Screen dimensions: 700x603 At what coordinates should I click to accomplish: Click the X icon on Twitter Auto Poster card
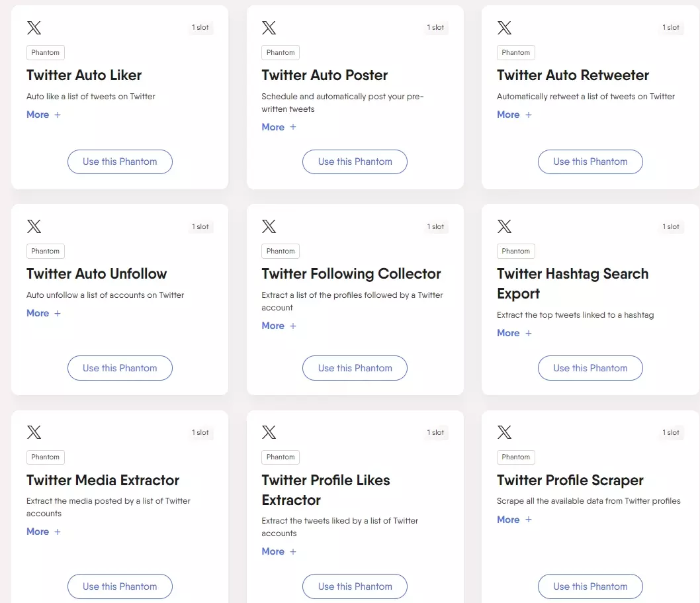269,28
